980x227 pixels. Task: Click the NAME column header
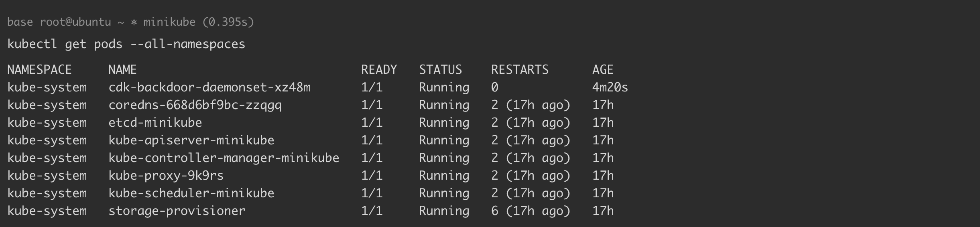[122, 70]
